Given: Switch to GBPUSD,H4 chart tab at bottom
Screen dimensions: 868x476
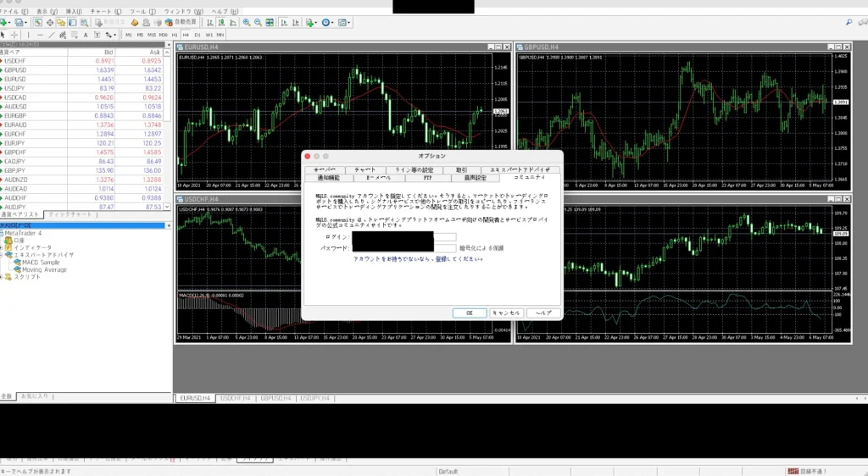Looking at the screenshot, I should point(275,398).
